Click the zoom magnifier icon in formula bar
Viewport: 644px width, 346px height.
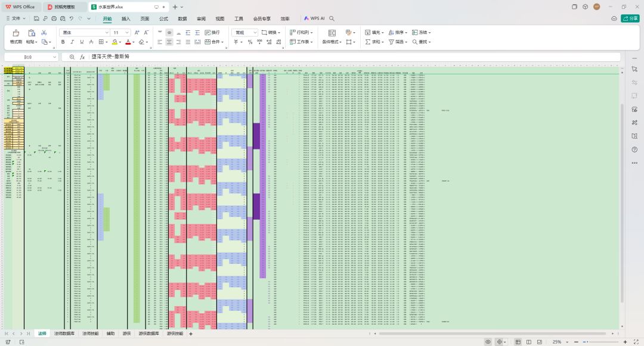[72, 57]
